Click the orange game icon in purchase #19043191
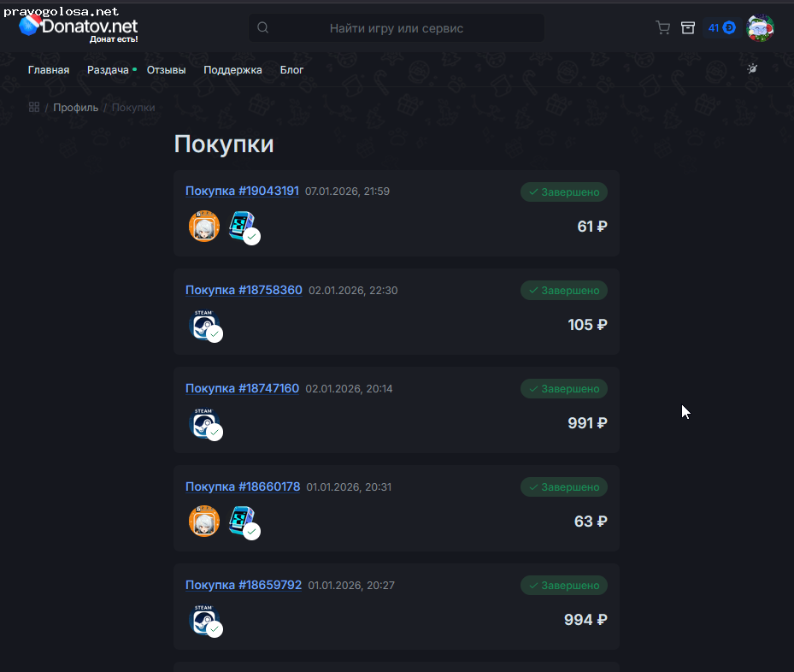This screenshot has height=672, width=794. [204, 226]
